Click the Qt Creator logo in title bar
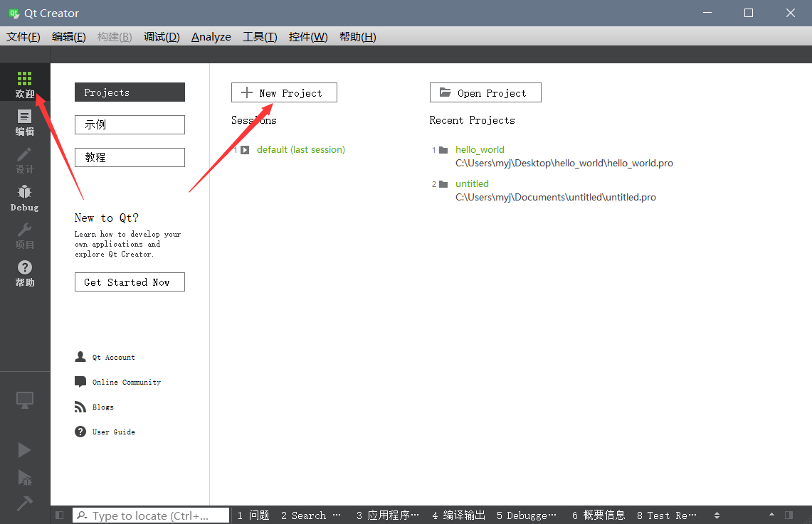This screenshot has height=524, width=812. 14,14
